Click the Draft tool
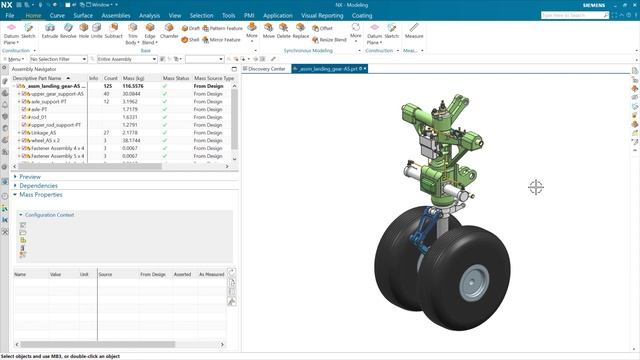This screenshot has height=360, width=640. [x=191, y=28]
